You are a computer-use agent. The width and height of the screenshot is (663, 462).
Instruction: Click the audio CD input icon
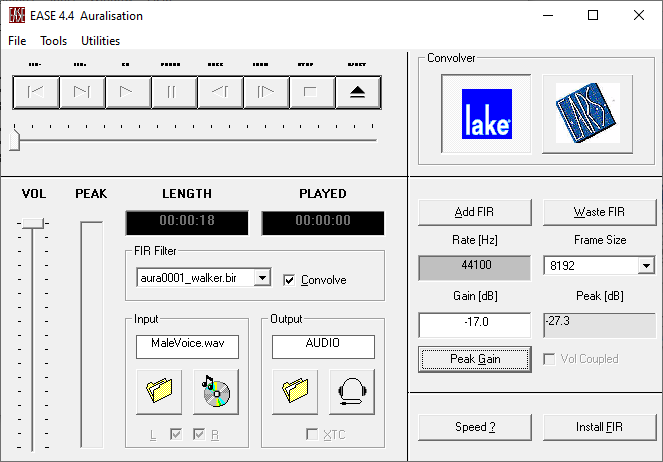click(216, 392)
